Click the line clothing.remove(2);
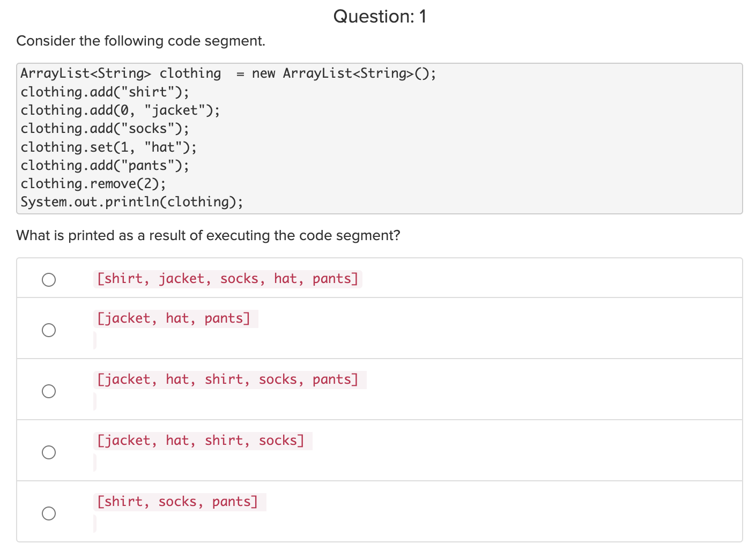 click(x=92, y=183)
